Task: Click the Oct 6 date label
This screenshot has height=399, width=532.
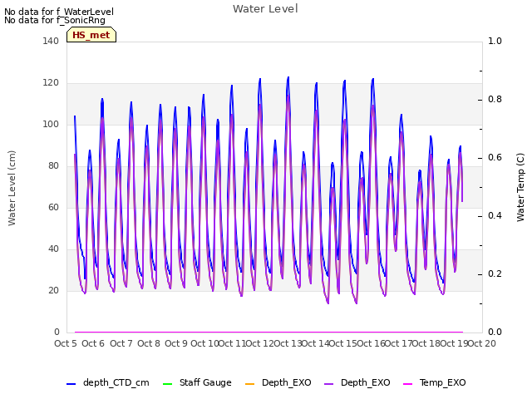Action: (x=93, y=343)
